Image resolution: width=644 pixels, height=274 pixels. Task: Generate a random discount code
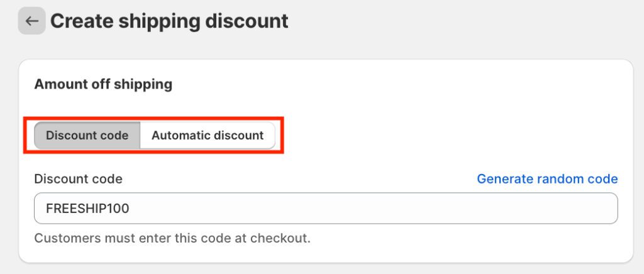[x=547, y=179]
